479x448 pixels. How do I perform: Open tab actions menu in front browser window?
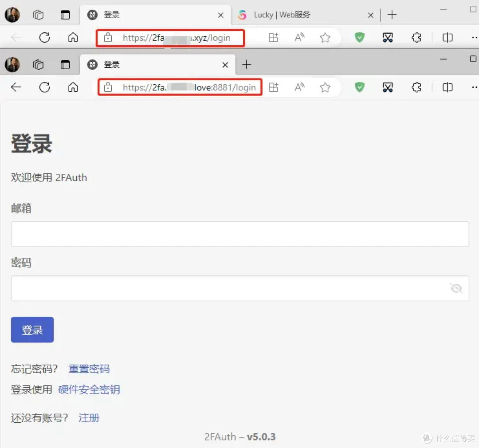point(65,65)
